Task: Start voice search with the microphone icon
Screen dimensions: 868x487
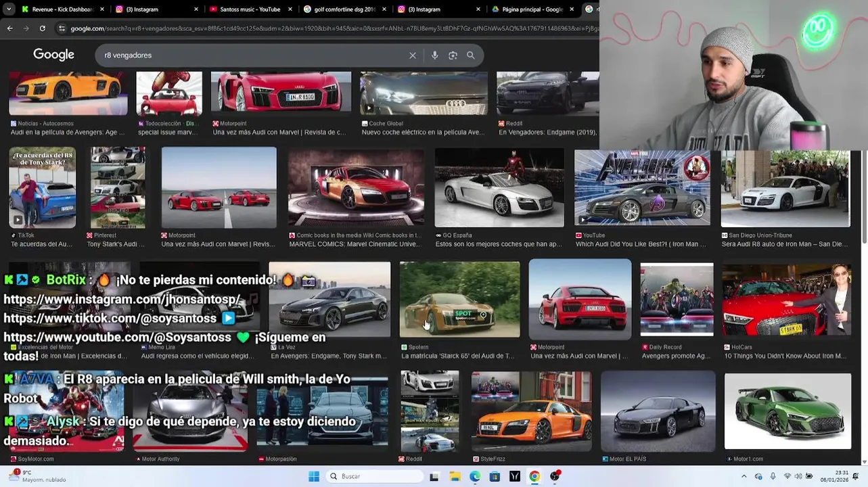Action: click(x=435, y=55)
